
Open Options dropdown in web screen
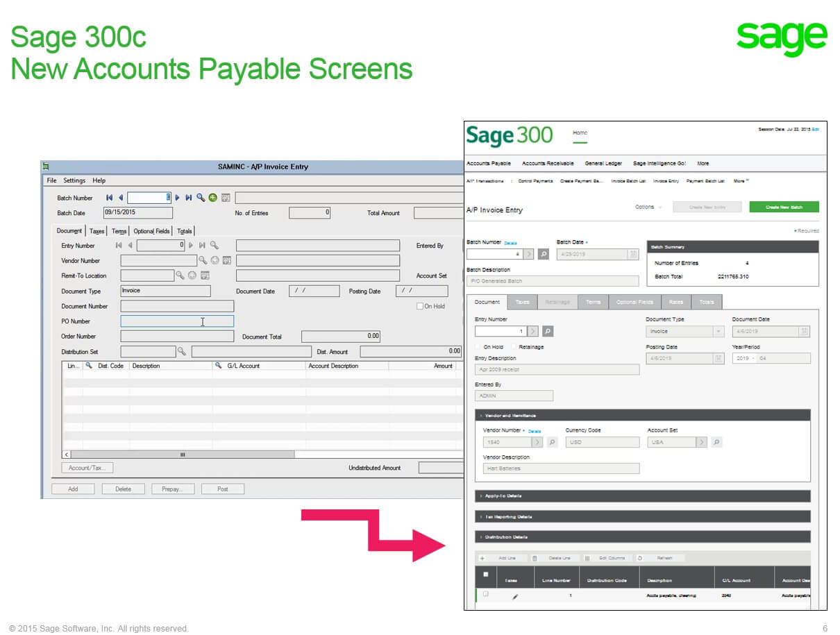click(x=648, y=207)
